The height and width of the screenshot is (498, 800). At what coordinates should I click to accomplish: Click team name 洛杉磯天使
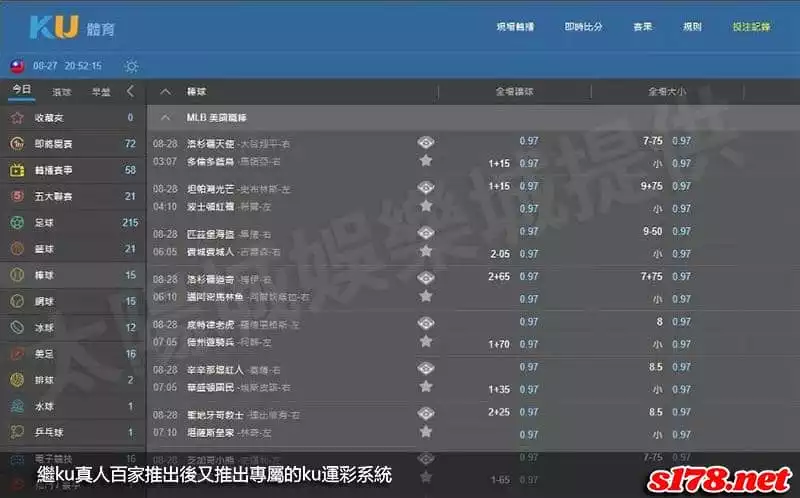click(210, 144)
